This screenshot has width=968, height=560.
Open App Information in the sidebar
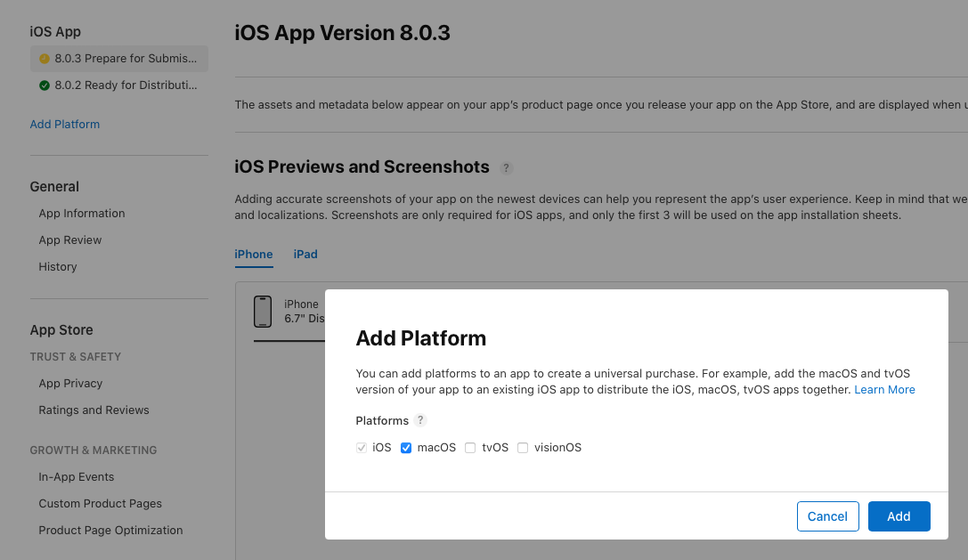tap(82, 213)
